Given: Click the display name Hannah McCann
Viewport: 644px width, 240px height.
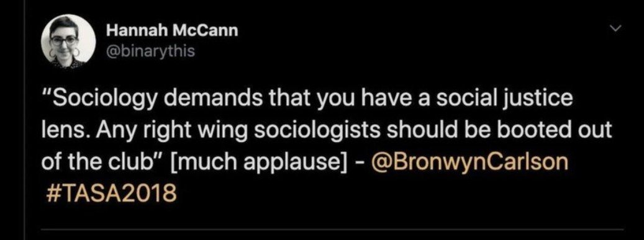Looking at the screenshot, I should pos(171,30).
